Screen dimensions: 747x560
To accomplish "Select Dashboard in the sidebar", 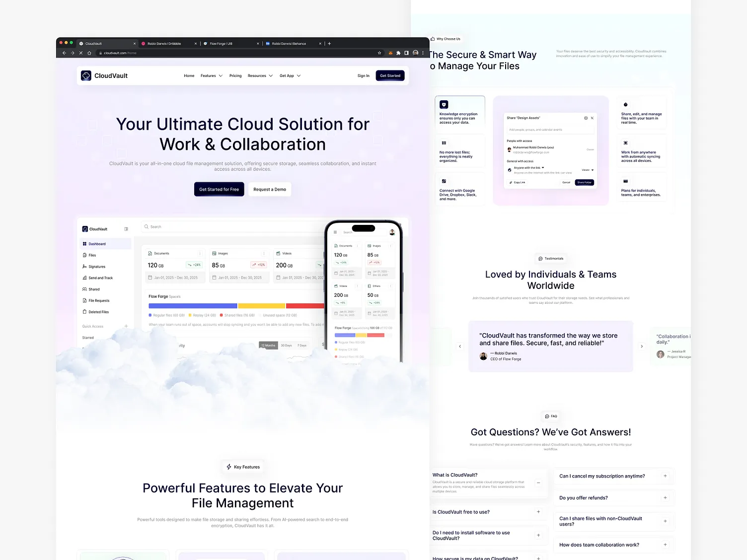I will click(105, 244).
